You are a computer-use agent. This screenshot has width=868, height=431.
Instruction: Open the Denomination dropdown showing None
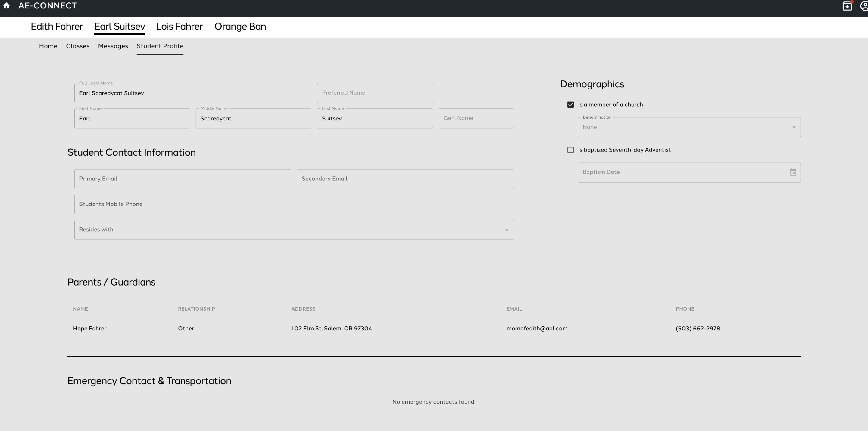688,127
